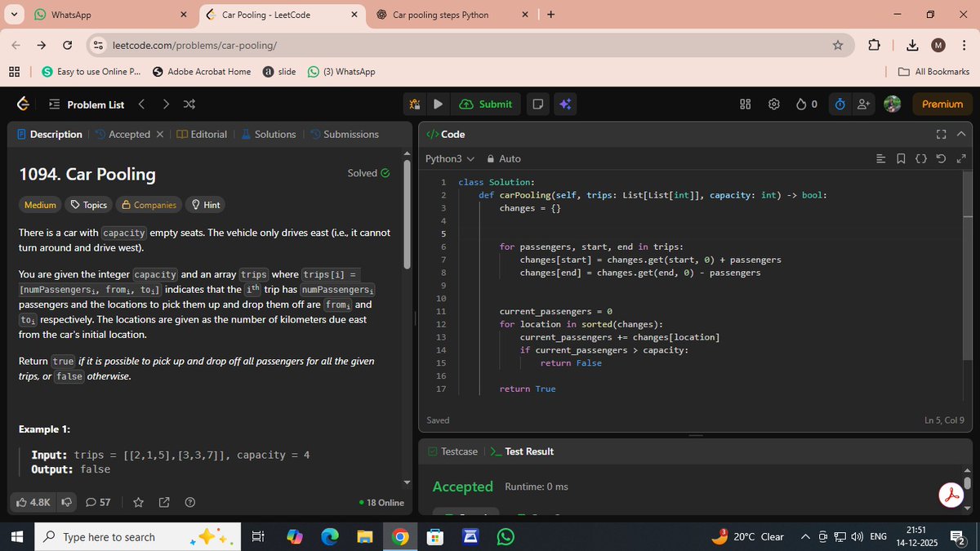980x551 pixels.
Task: Click the Premium button
Action: click(x=942, y=104)
